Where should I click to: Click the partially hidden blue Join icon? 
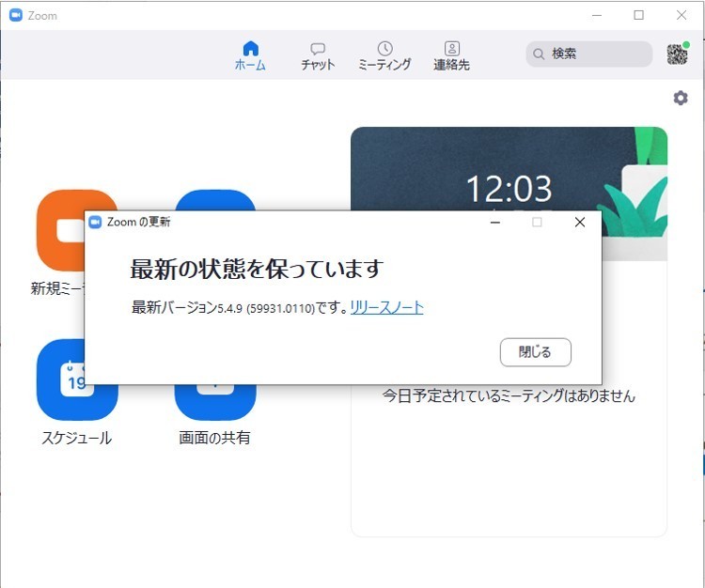tap(215, 200)
